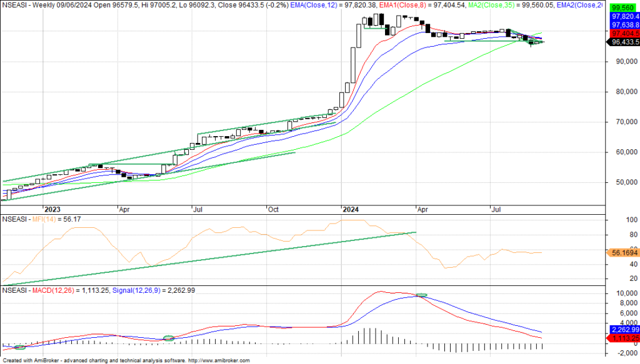This screenshot has width=640, height=364.
Task: Click the EMA(Close,12) legend label
Action: (319, 4)
